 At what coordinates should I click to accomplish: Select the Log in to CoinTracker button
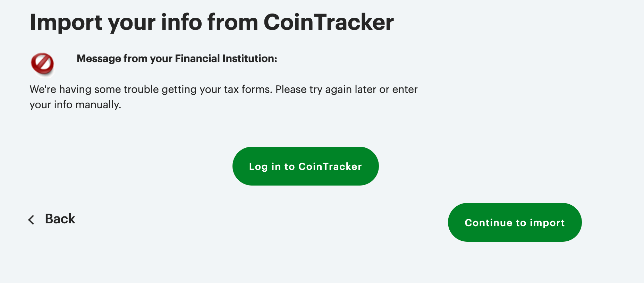coord(305,166)
